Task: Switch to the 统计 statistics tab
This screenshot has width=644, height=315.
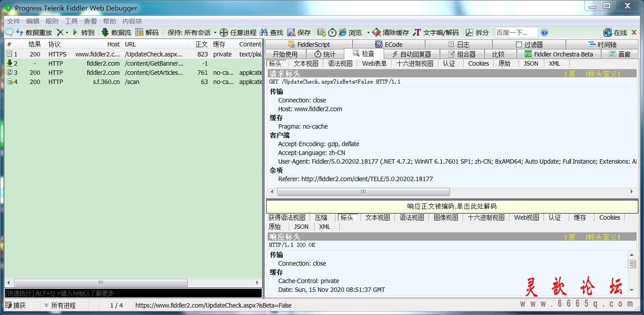Action: pos(325,54)
